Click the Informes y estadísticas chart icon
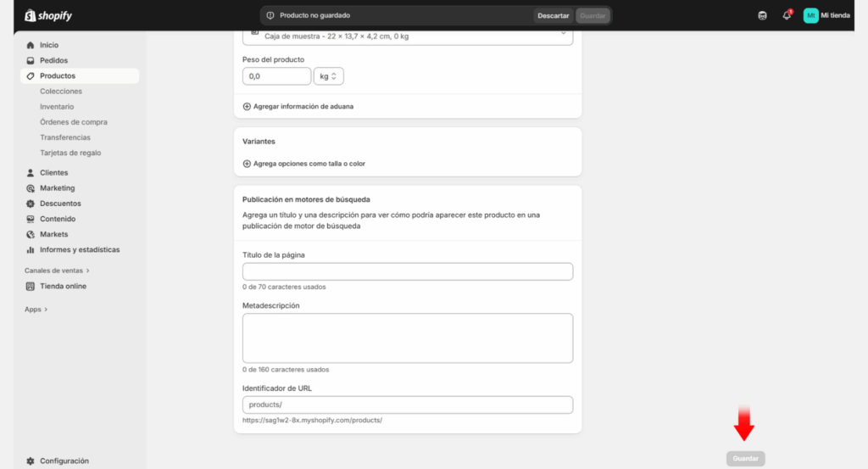Image resolution: width=868 pixels, height=469 pixels. coord(31,250)
